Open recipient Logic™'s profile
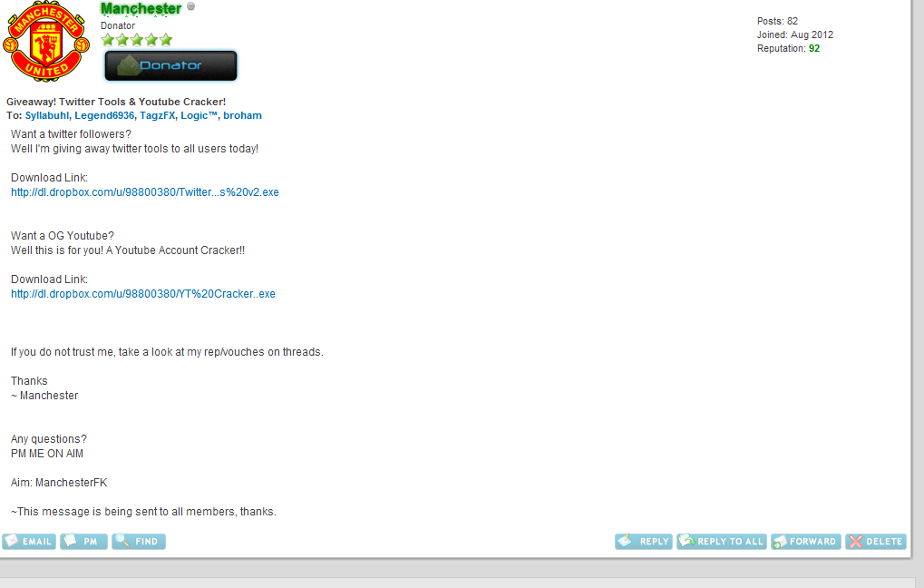This screenshot has width=924, height=588. pyautogui.click(x=199, y=115)
